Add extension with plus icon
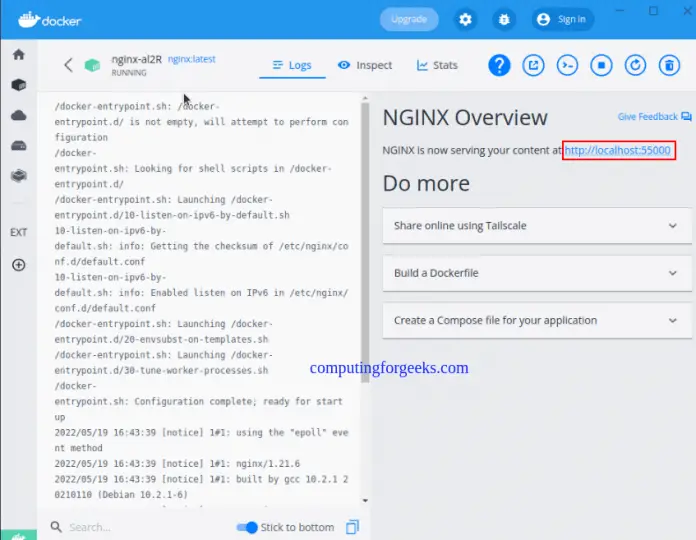Screen dimensions: 696x540 pyautogui.click(x=18, y=265)
